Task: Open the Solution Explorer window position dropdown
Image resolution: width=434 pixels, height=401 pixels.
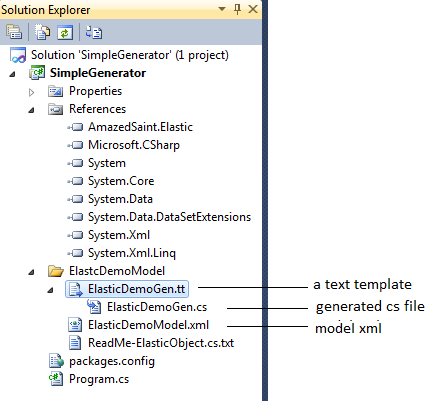Action: (x=222, y=9)
